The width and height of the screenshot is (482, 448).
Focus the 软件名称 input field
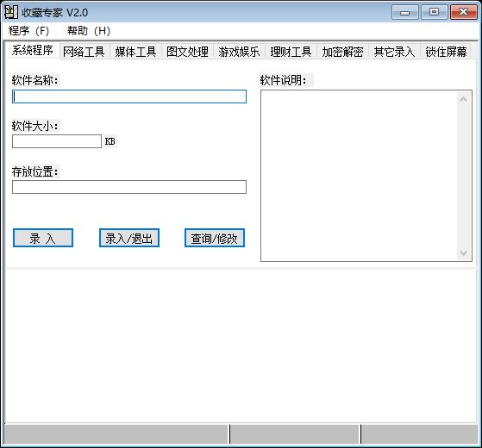click(129, 96)
